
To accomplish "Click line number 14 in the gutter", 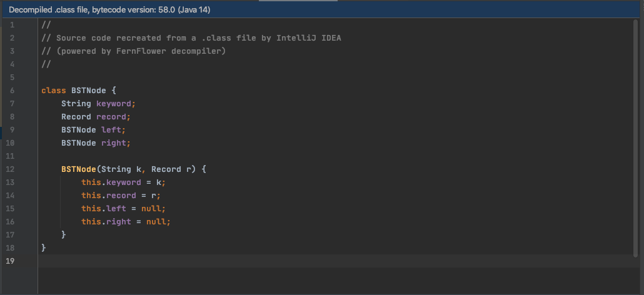I will (10, 195).
